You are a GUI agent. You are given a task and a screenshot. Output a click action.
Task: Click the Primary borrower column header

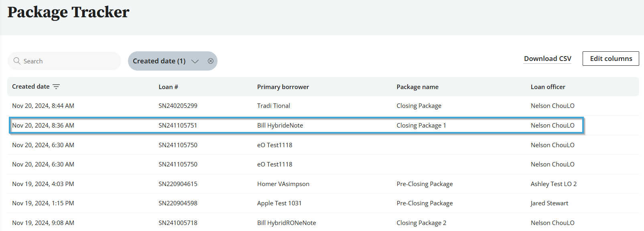(x=283, y=87)
